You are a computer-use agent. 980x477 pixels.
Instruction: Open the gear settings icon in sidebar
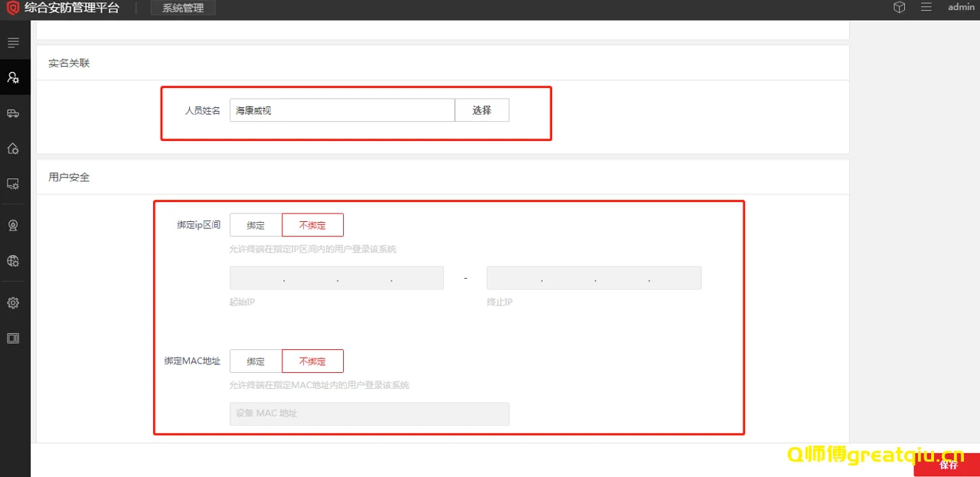tap(13, 302)
